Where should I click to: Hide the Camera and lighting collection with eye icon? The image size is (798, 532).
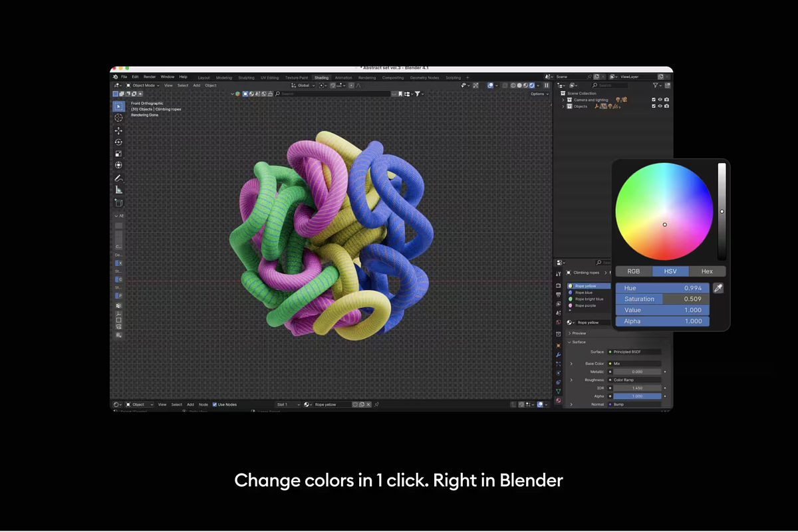tap(660, 100)
